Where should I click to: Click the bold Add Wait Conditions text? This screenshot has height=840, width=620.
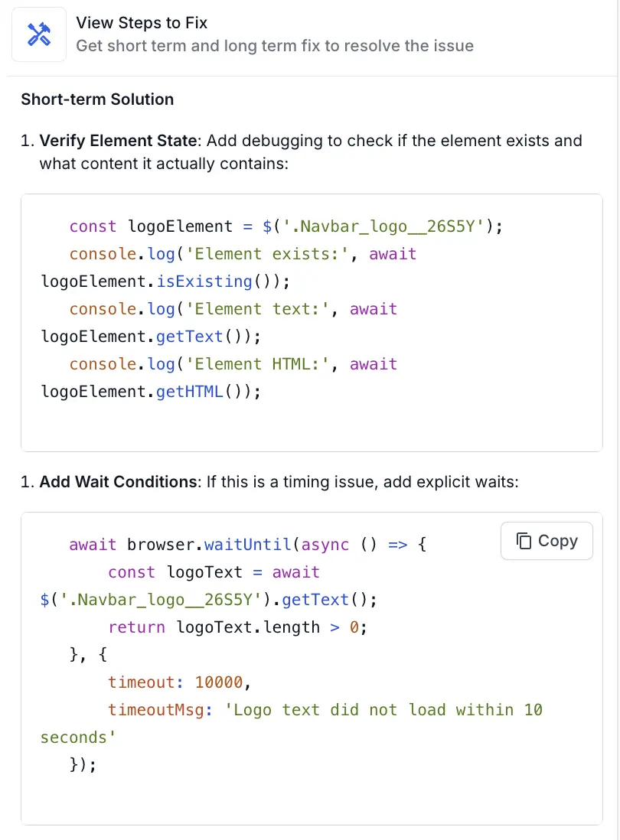118,482
